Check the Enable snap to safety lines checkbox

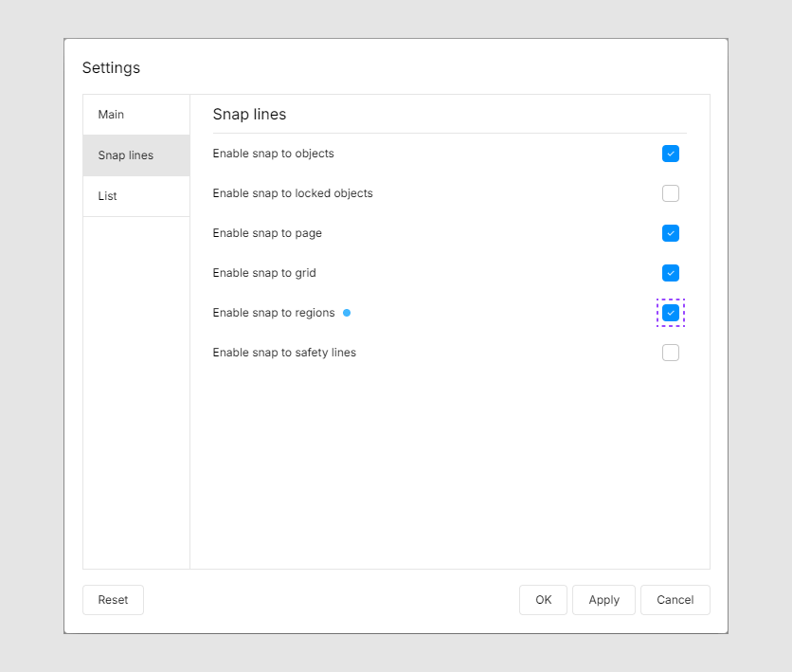[671, 353]
